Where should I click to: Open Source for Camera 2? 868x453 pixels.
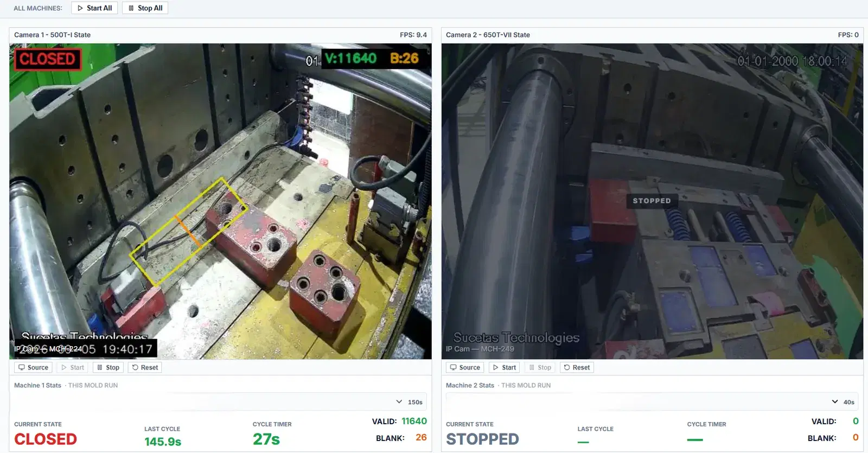tap(465, 367)
